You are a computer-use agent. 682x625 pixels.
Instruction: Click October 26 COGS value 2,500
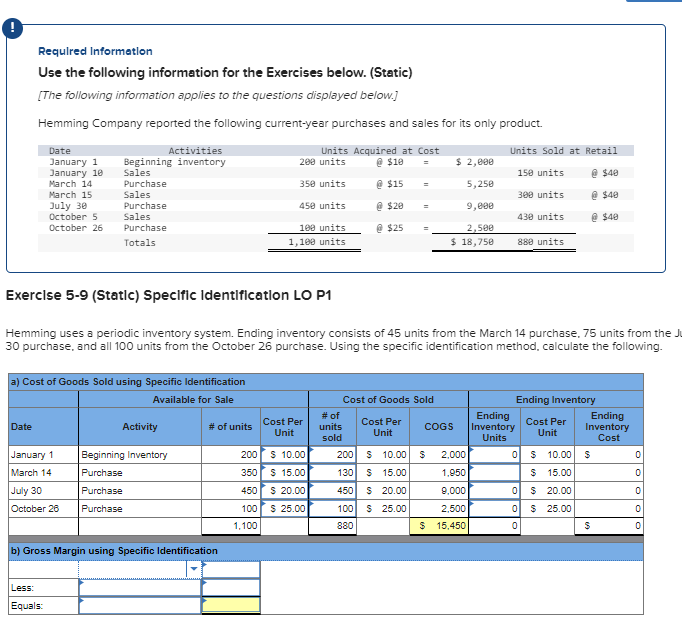point(439,508)
